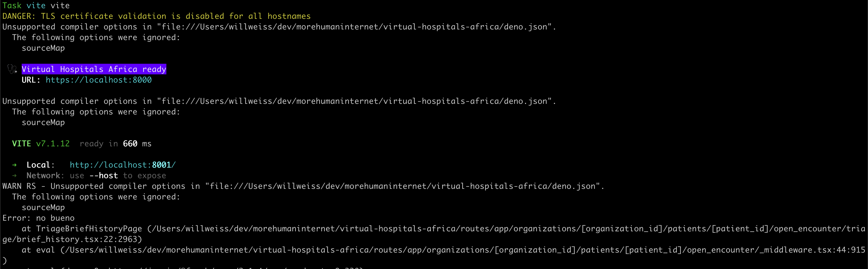The height and width of the screenshot is (269, 868).
Task: Click the first sourceMap entry at top
Action: click(43, 48)
